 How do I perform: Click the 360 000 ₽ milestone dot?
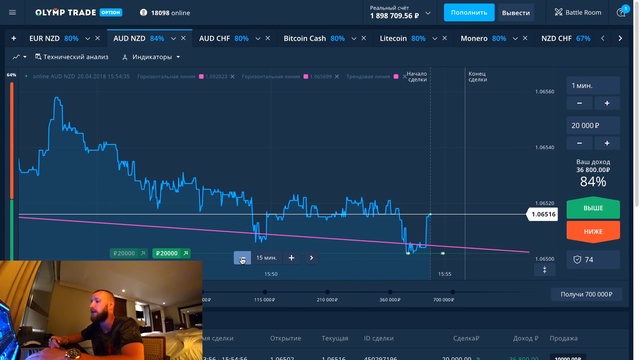(x=390, y=292)
